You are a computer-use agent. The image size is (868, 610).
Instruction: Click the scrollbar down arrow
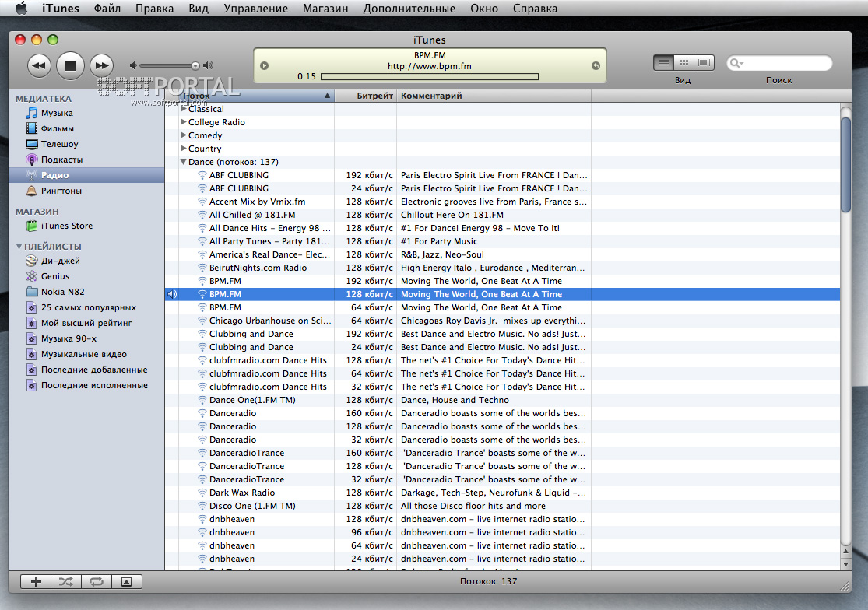(x=845, y=564)
